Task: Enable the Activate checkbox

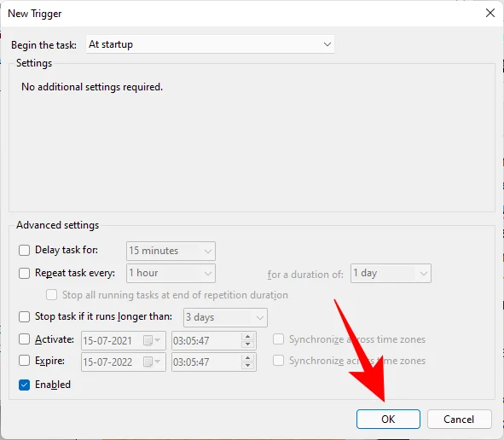Action: (x=25, y=339)
